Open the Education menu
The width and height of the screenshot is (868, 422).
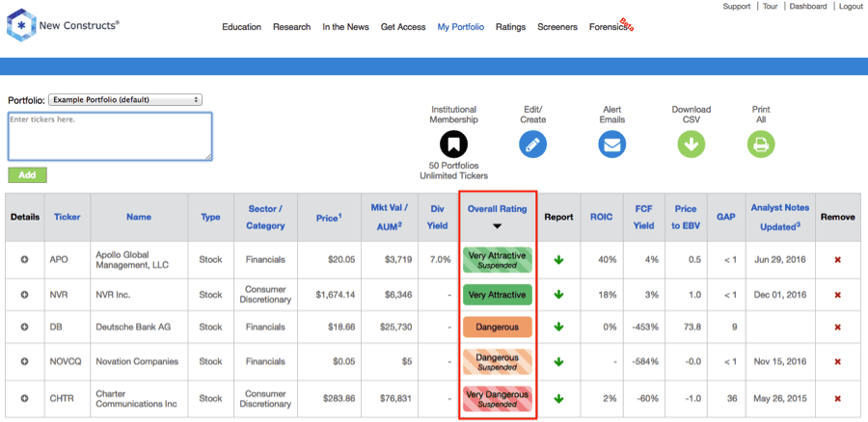[x=241, y=27]
